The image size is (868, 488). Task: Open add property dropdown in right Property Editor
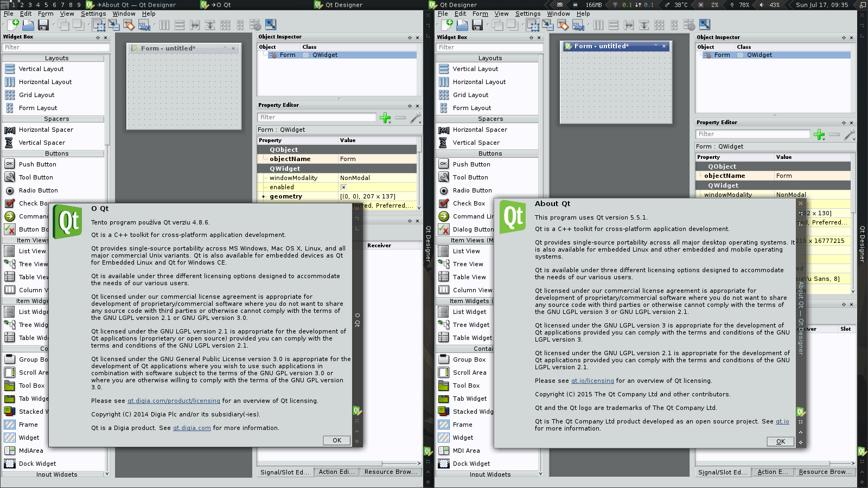pos(820,134)
